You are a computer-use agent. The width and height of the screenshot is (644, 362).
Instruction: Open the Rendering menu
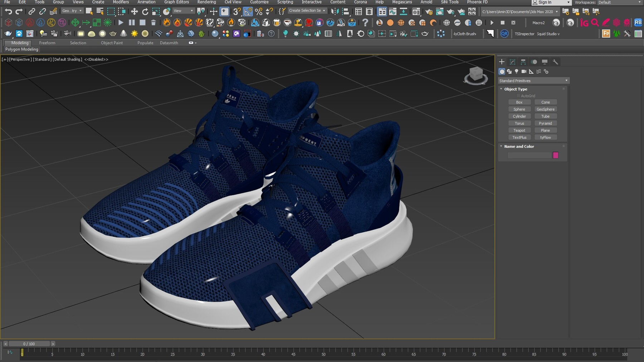[x=206, y=2]
